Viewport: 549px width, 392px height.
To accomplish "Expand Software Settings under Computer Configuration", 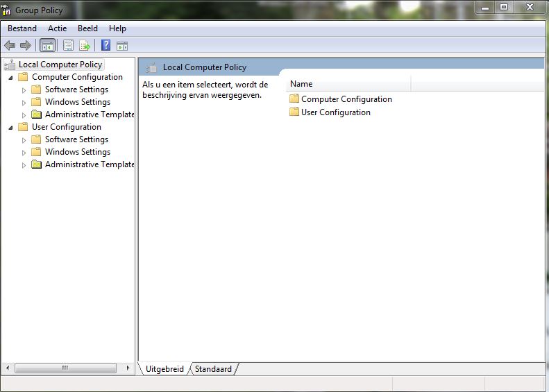I will coord(24,90).
